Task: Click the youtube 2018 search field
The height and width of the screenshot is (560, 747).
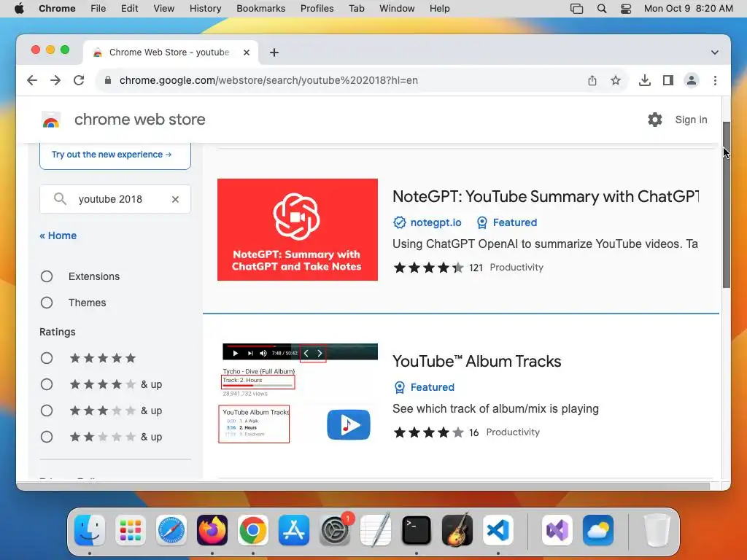Action: click(115, 199)
